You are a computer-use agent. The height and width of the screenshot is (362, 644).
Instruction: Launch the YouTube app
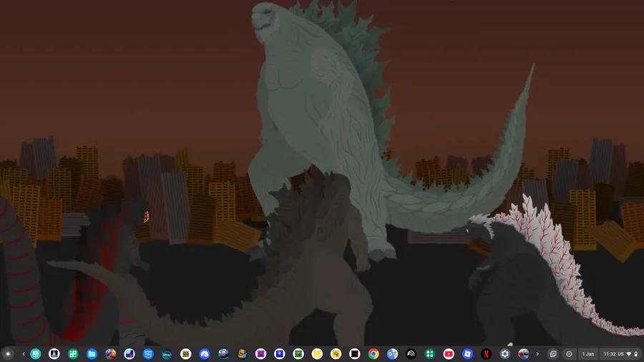449,354
